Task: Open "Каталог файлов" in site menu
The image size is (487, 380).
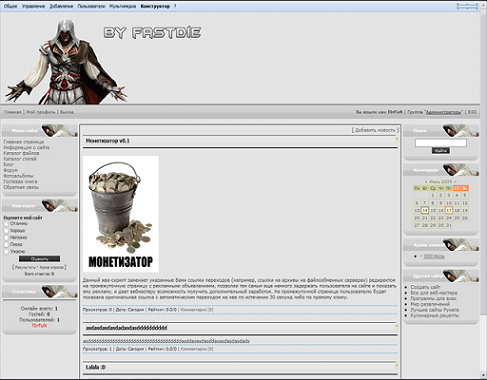Action: click(x=21, y=153)
